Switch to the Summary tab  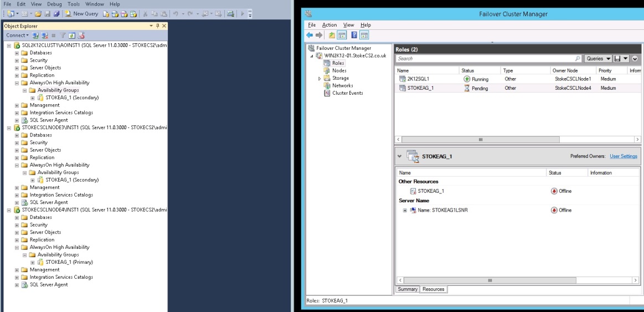(408, 289)
